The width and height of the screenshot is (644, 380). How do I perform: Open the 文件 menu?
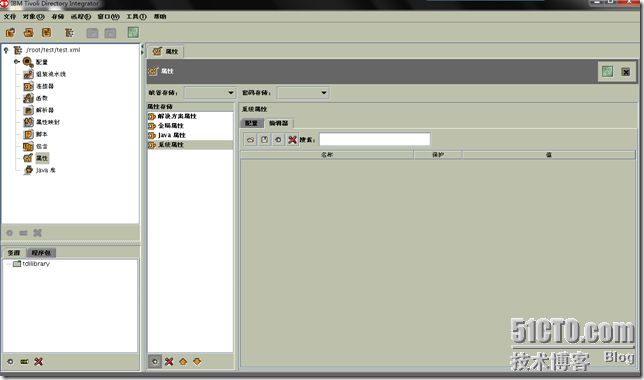pos(10,16)
